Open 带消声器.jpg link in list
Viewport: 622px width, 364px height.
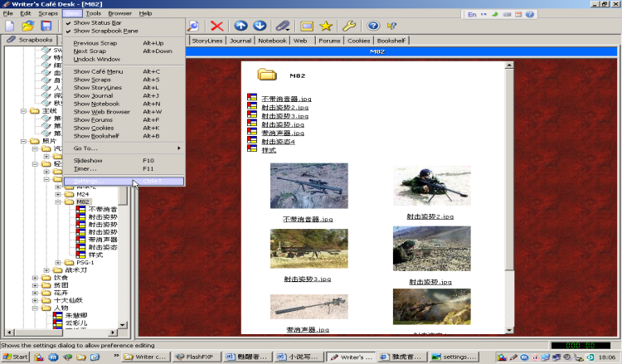pyautogui.click(x=283, y=133)
